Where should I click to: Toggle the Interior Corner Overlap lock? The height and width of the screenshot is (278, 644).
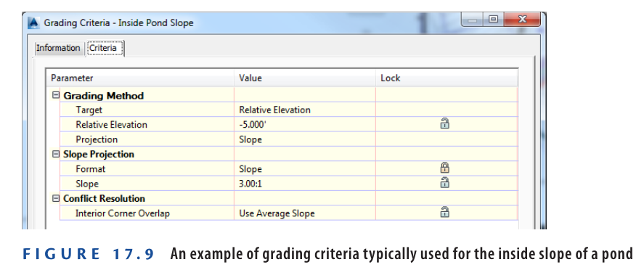click(444, 212)
